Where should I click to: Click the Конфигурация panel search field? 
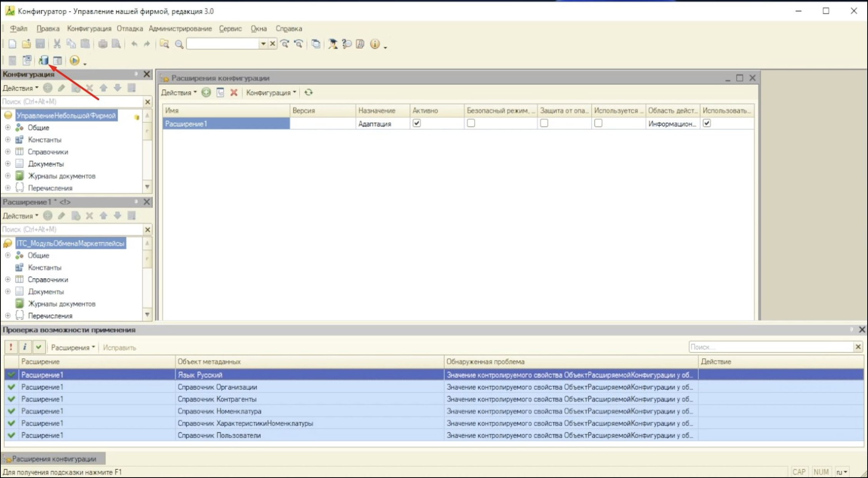tap(72, 102)
